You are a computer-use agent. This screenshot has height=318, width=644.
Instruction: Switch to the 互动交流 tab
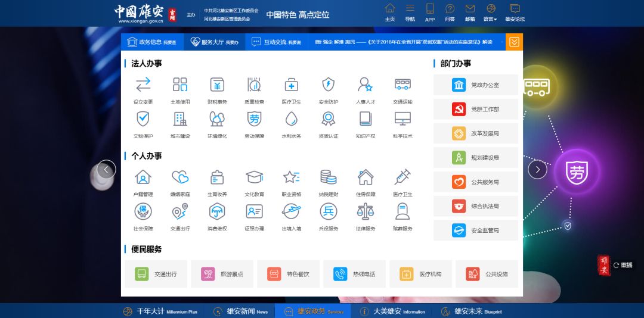[x=277, y=42]
